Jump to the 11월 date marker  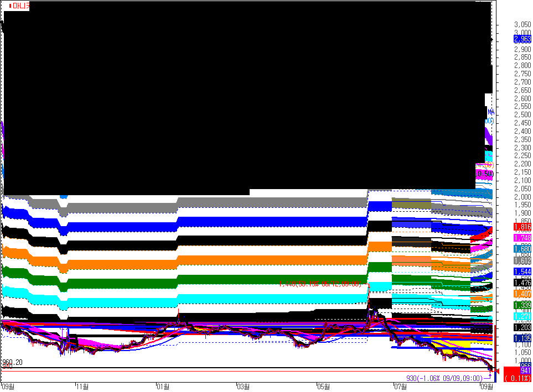[81, 386]
